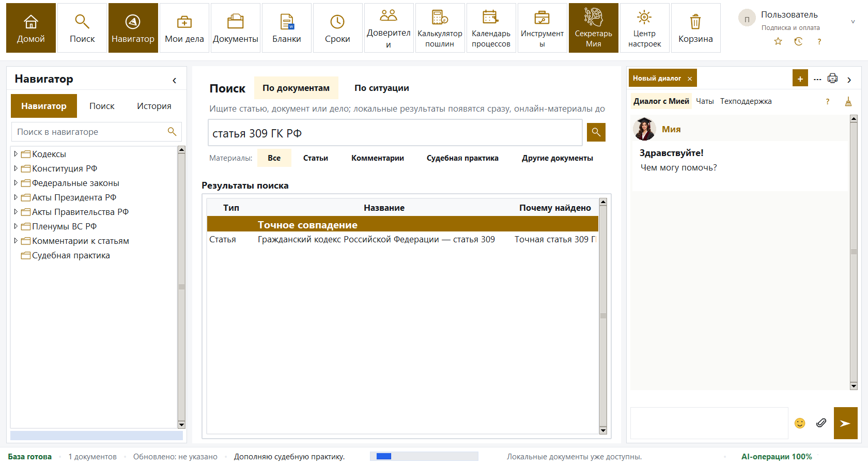This screenshot has height=465, width=868.
Task: Open the Бланки forms section
Action: (287, 28)
